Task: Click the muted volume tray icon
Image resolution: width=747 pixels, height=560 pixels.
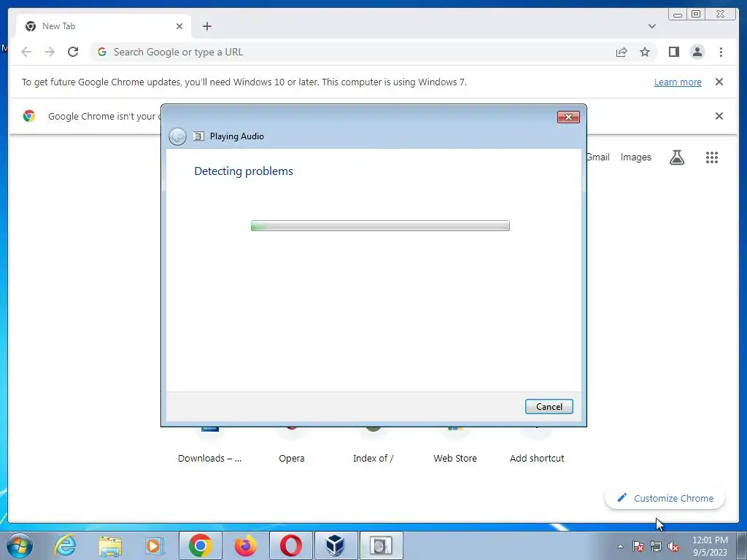Action: pyautogui.click(x=673, y=546)
